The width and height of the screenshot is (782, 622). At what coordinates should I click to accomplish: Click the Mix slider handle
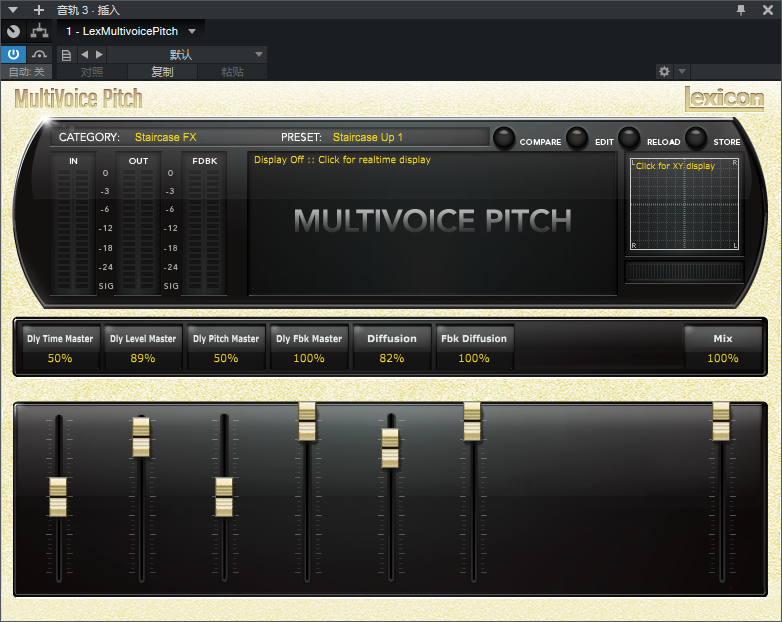click(x=721, y=421)
